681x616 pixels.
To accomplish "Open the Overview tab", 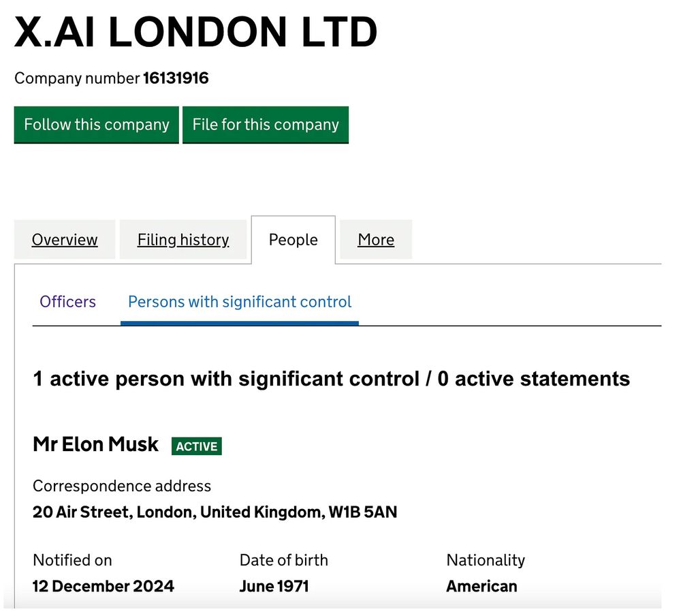I will tap(65, 240).
